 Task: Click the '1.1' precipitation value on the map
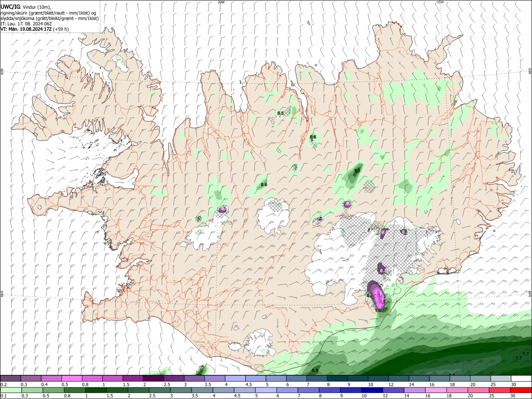(357, 170)
